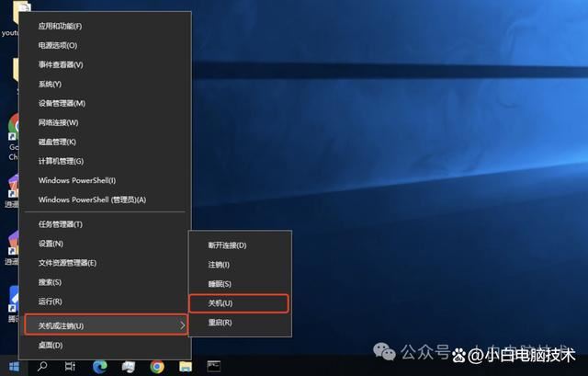Click 桌面(D) to show desktop
The height and width of the screenshot is (376, 588).
click(x=51, y=345)
